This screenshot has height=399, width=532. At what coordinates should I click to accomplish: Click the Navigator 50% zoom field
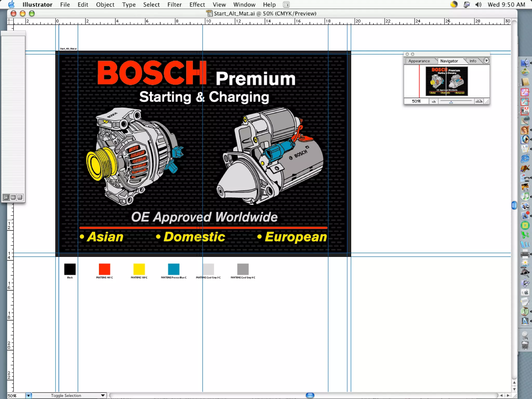pyautogui.click(x=416, y=101)
